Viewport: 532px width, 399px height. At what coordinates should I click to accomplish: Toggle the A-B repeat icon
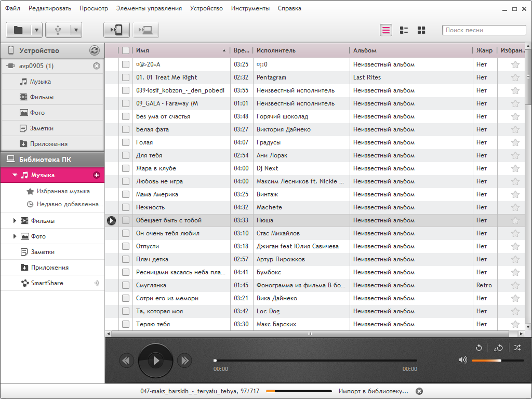(x=498, y=348)
